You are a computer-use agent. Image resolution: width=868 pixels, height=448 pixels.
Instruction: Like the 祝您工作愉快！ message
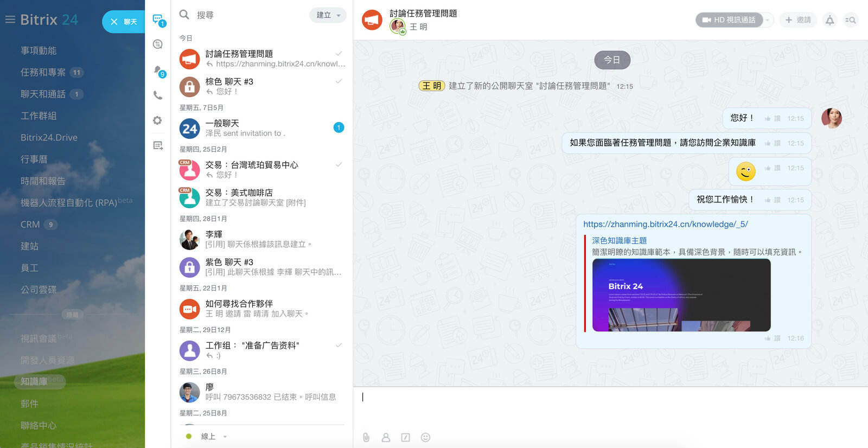coord(768,200)
